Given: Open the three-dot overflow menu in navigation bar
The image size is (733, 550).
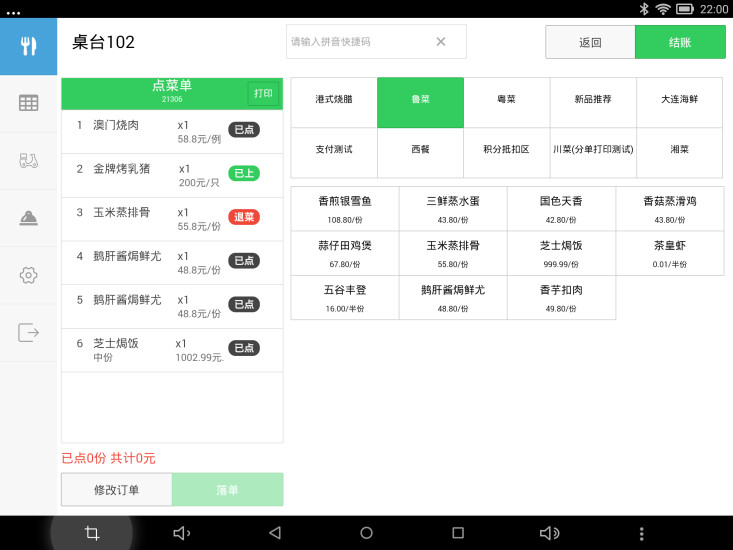Looking at the screenshot, I should (641, 533).
